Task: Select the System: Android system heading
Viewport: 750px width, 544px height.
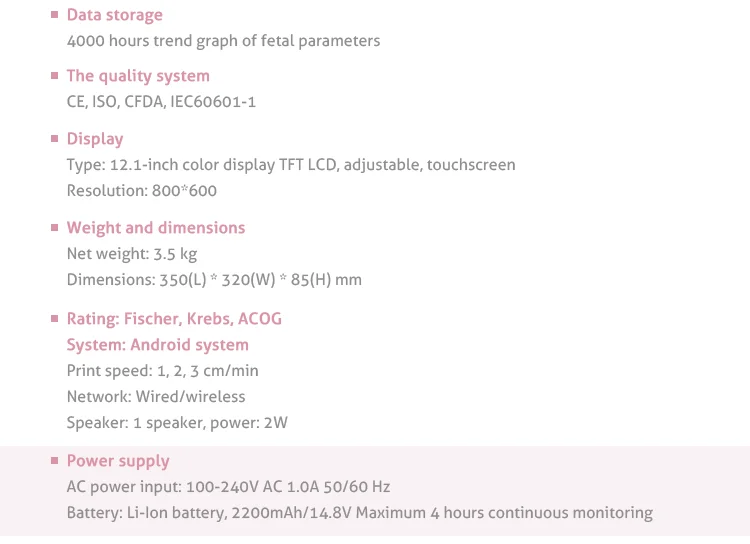Action: point(157,345)
